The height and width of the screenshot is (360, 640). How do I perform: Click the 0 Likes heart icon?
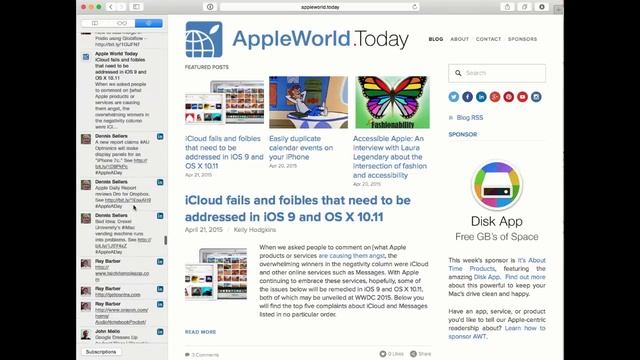[x=383, y=354]
